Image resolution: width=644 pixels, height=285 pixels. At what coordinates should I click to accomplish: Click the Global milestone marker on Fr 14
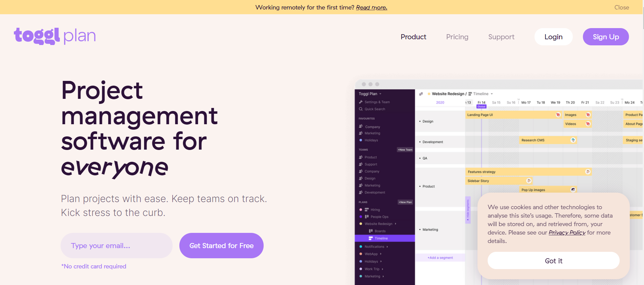point(481,107)
